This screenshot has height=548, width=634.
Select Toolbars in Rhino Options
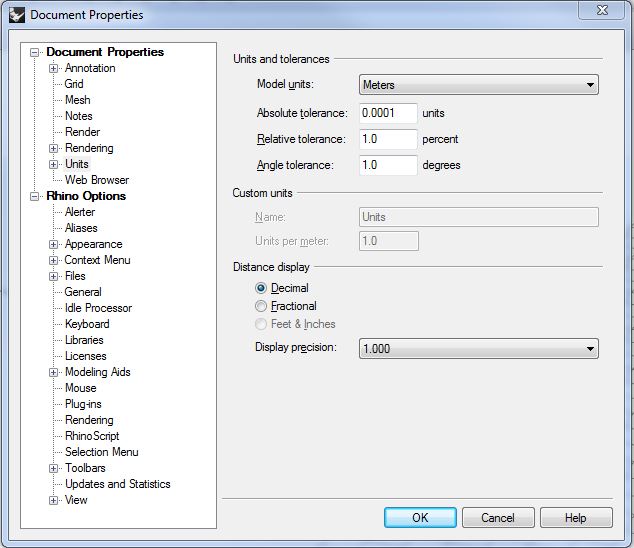85,468
